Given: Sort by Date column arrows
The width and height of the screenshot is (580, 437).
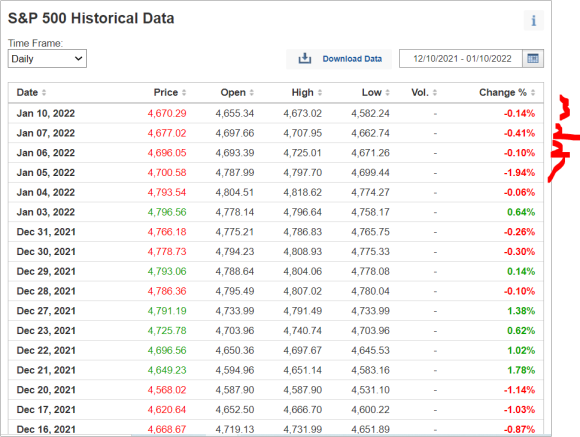Looking at the screenshot, I should (x=44, y=93).
